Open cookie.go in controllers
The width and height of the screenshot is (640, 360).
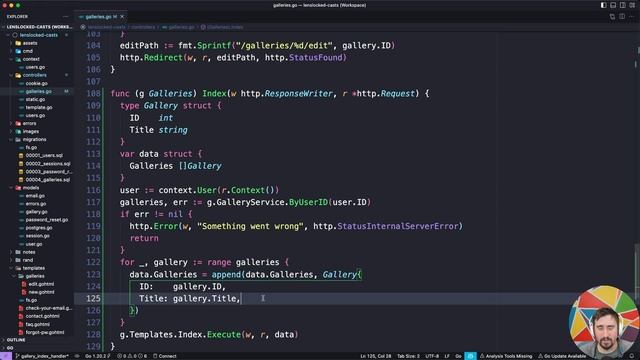tap(36, 83)
